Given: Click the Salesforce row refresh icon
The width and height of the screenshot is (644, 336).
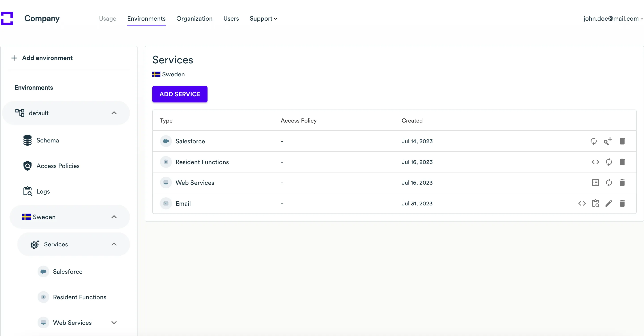Looking at the screenshot, I should tap(593, 141).
